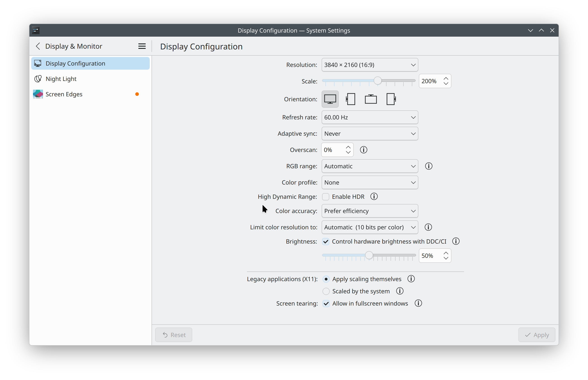Select the 90° left portrait orientation icon
The image size is (588, 380).
pos(351,99)
